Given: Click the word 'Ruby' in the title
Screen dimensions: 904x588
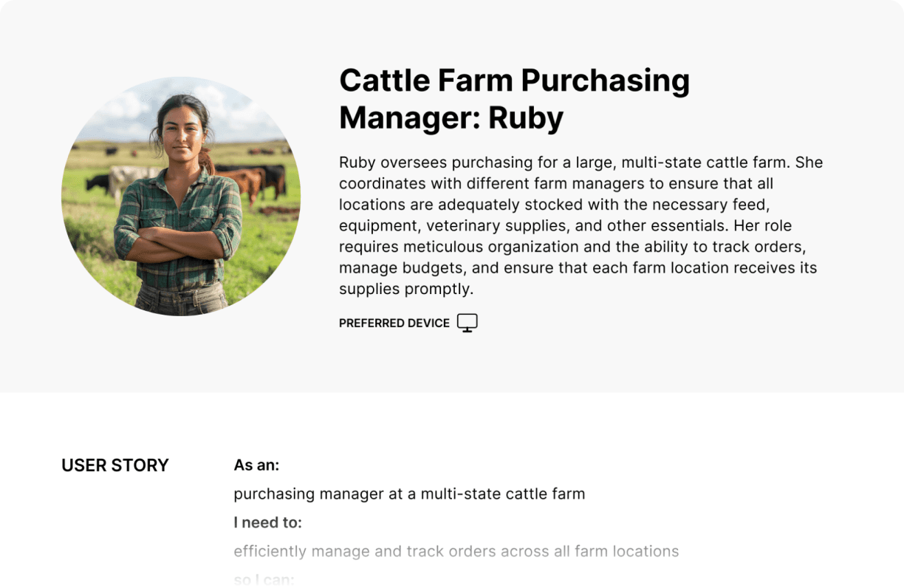Looking at the screenshot, I should [x=526, y=117].
